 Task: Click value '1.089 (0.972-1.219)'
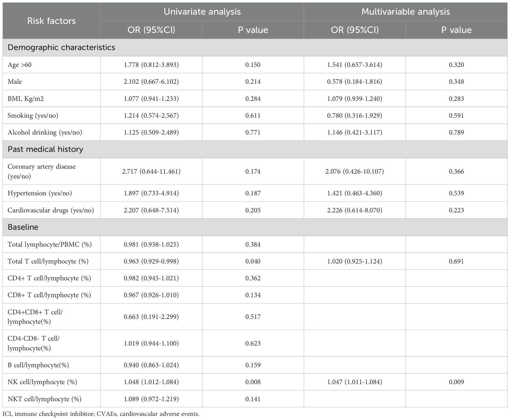coord(151,399)
